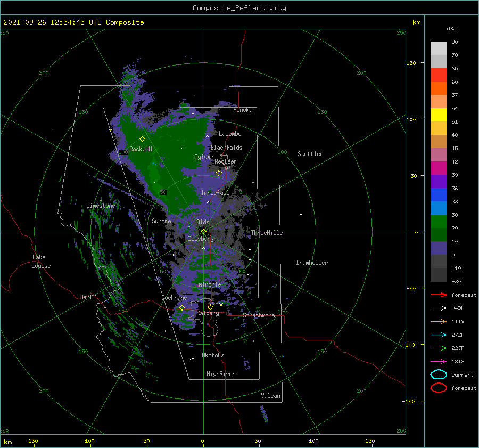
Task: Click the RedDeer city label
Action: (x=226, y=161)
